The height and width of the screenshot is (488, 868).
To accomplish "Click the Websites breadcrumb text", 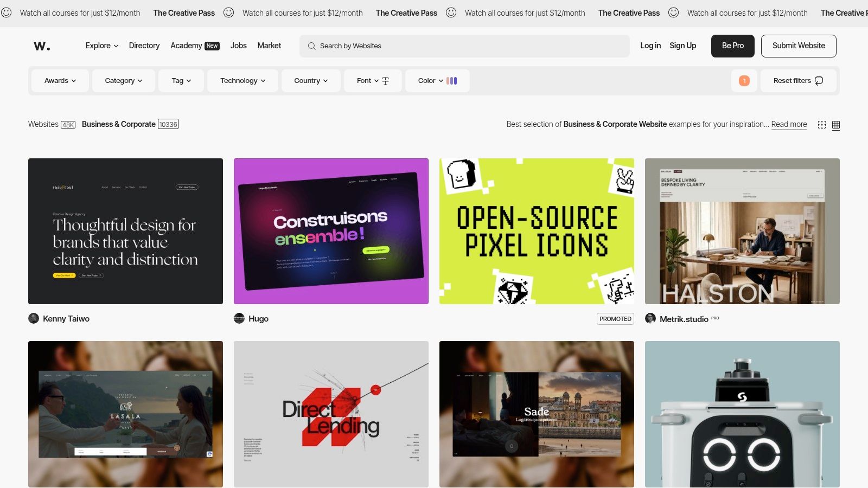I will [x=43, y=124].
